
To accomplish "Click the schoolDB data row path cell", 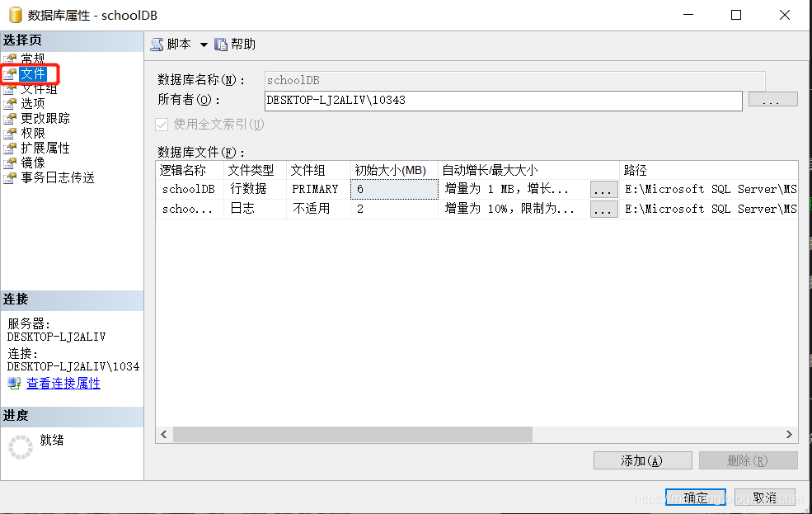I will [708, 189].
